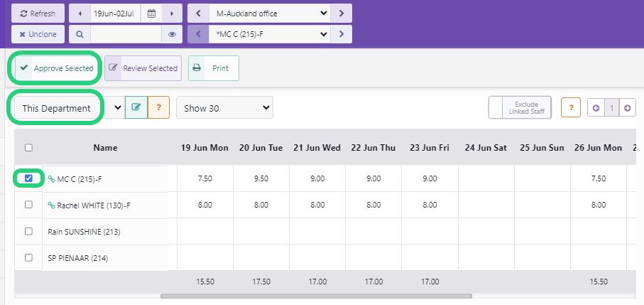
Task: Go to next office arrow
Action: (x=342, y=14)
